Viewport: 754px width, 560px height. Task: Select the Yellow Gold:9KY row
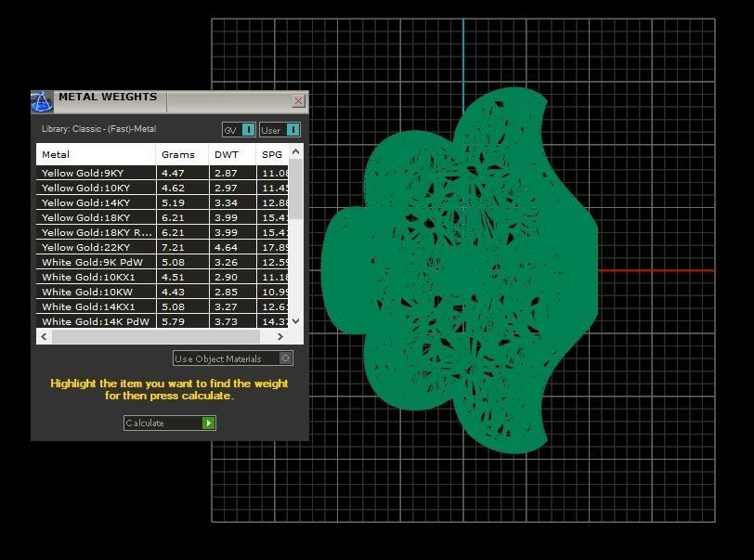pos(162,173)
